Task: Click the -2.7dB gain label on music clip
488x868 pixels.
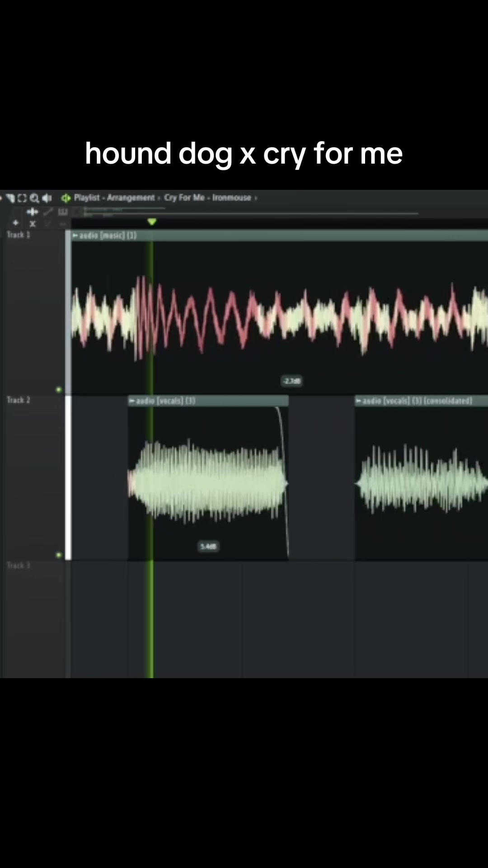Action: coord(291,381)
